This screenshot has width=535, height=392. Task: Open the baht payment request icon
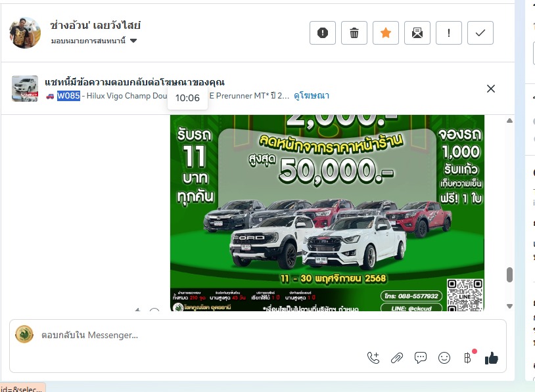click(x=467, y=358)
